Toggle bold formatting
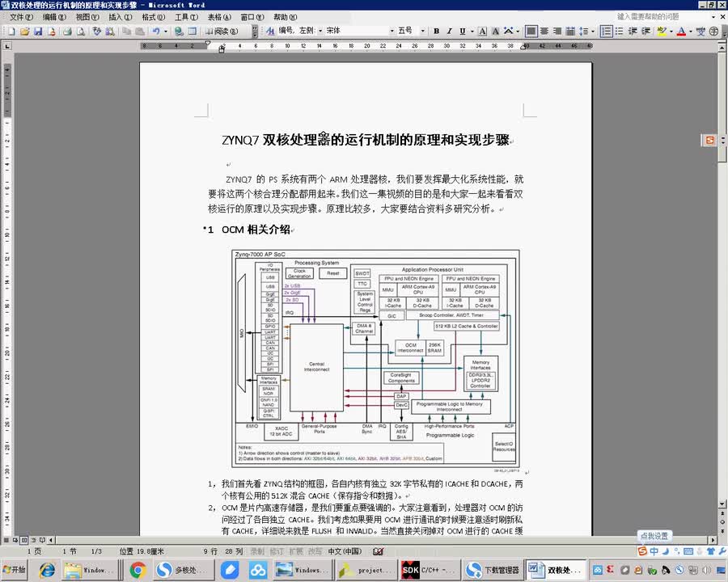 point(437,31)
